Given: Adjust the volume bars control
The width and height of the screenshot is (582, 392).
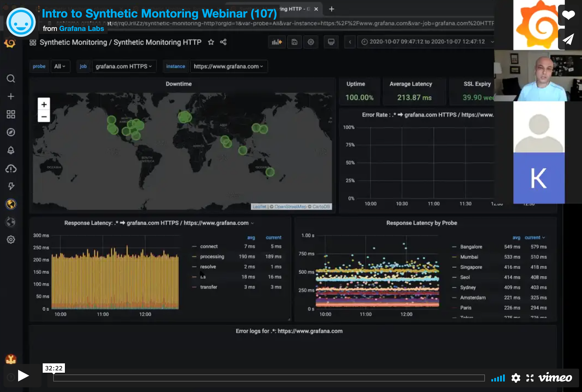Looking at the screenshot, I should (x=498, y=378).
